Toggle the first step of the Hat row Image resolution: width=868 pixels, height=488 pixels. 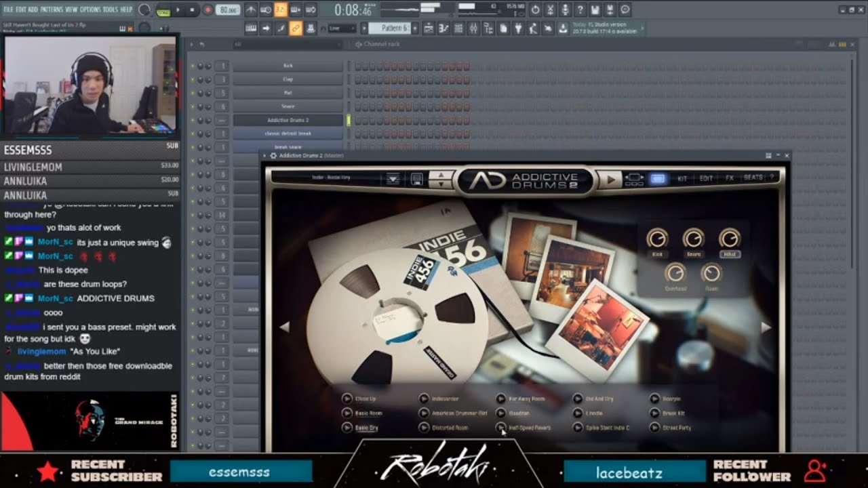[x=357, y=93]
